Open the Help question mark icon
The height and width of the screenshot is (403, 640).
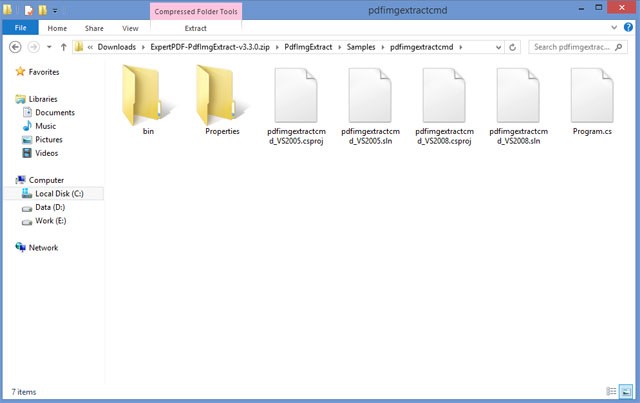pyautogui.click(x=628, y=28)
